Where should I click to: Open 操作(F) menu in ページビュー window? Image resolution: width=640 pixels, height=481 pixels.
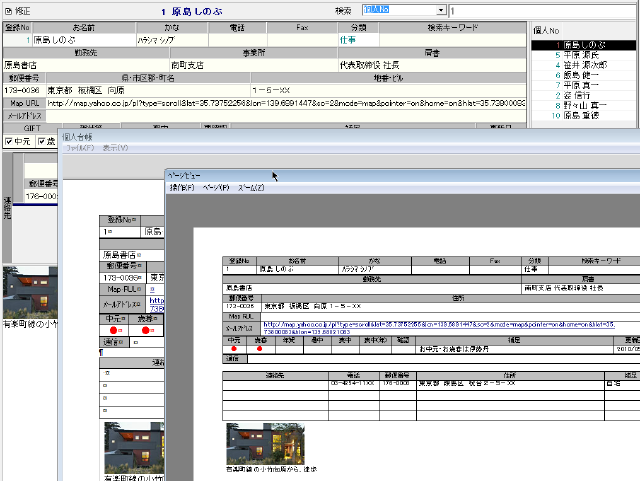click(182, 187)
